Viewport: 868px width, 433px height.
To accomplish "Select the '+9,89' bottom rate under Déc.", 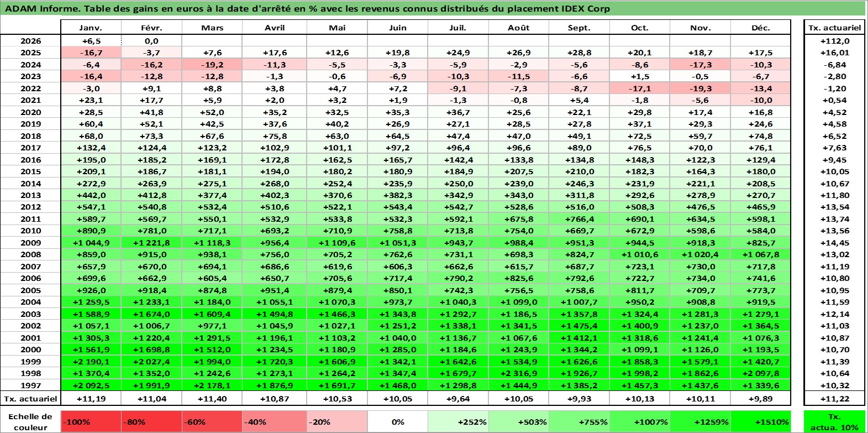I will (x=761, y=399).
